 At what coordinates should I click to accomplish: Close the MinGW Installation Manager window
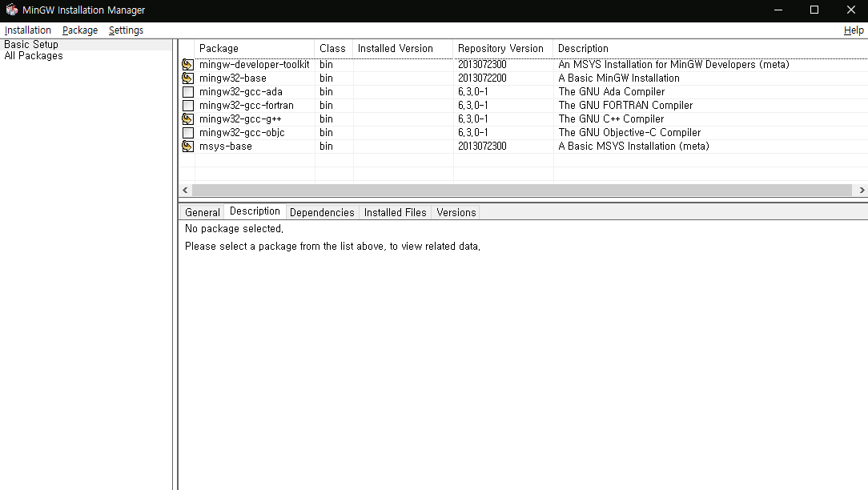pyautogui.click(x=851, y=10)
